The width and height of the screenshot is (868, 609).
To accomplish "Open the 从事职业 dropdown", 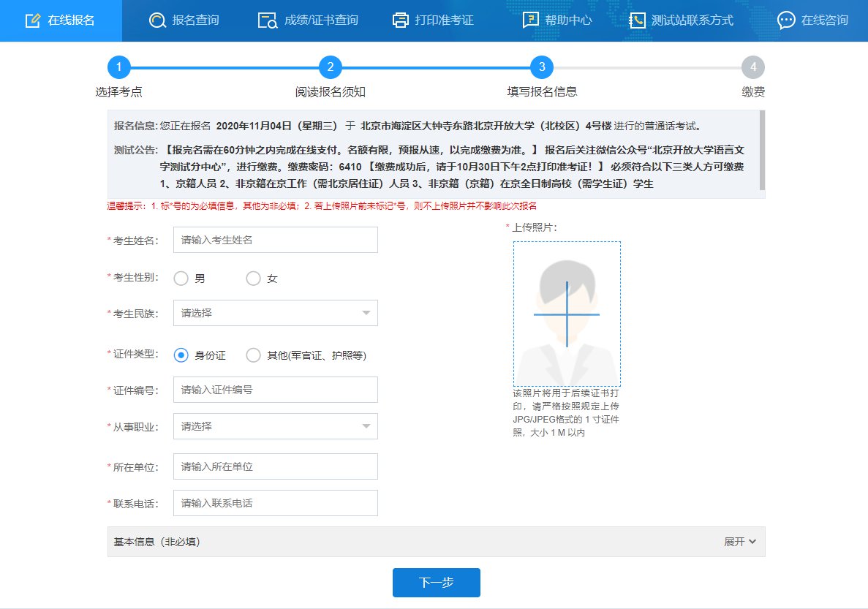I will pos(276,426).
